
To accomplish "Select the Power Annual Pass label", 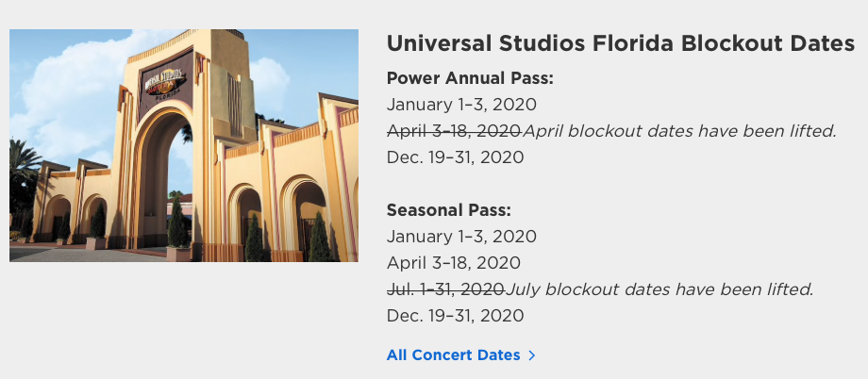I will pos(470,78).
